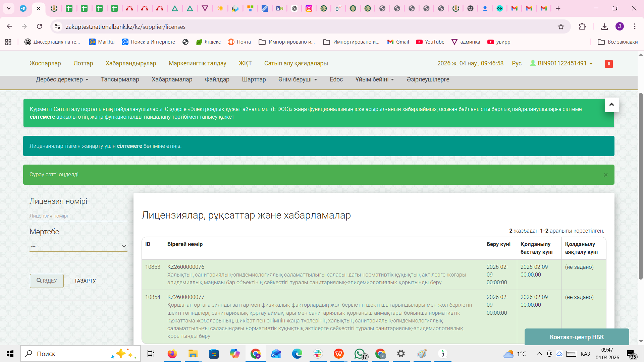Focus the Лицензия нөмірі input field

click(78, 216)
